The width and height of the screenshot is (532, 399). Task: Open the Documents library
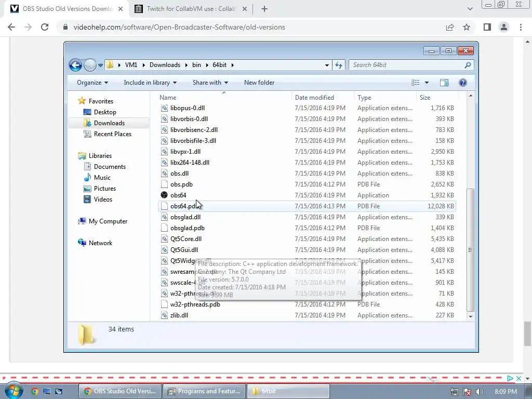tap(110, 167)
